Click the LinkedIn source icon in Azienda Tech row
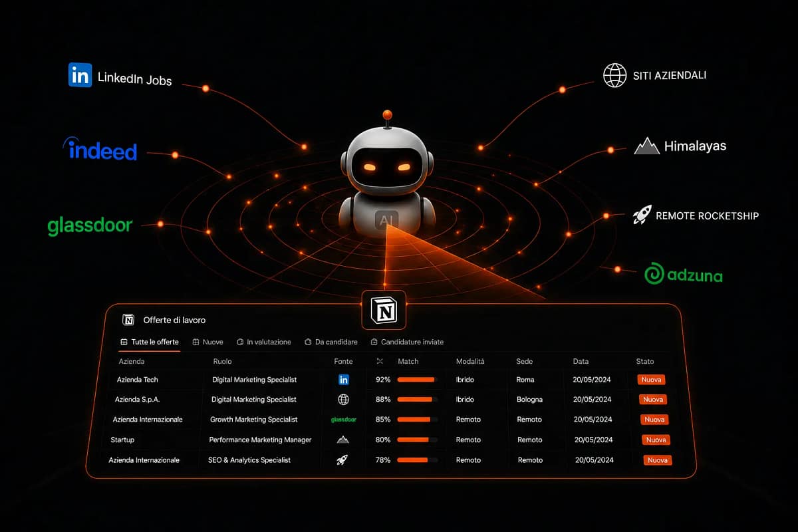This screenshot has height=532, width=798. [x=344, y=380]
